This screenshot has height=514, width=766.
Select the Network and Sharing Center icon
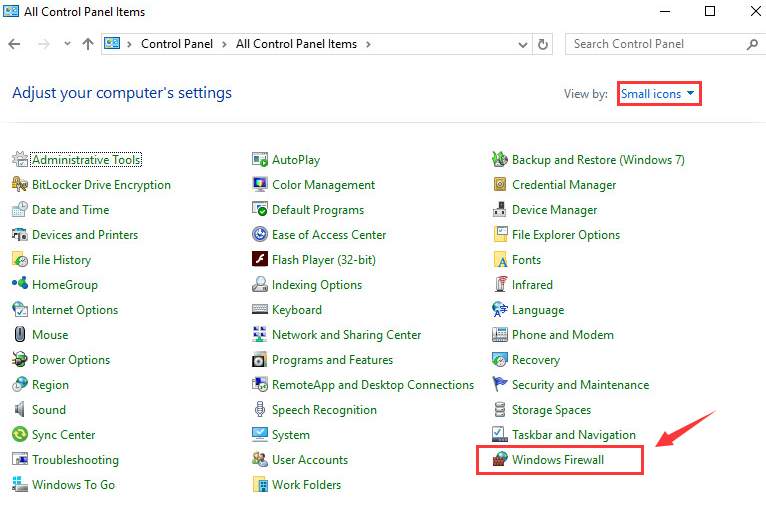click(x=260, y=335)
